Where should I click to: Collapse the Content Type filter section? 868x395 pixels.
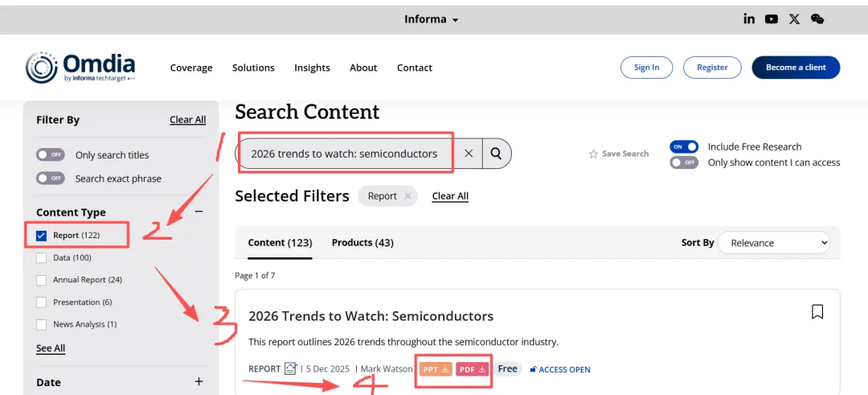click(199, 212)
